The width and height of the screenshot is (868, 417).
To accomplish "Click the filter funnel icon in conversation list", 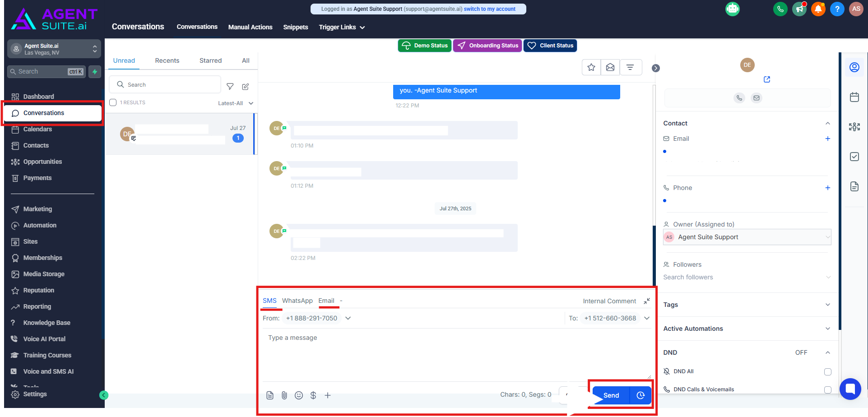I will tap(230, 86).
